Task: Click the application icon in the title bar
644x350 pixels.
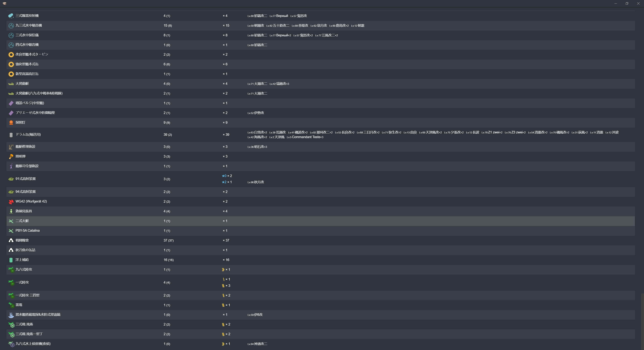Action: (5, 3)
